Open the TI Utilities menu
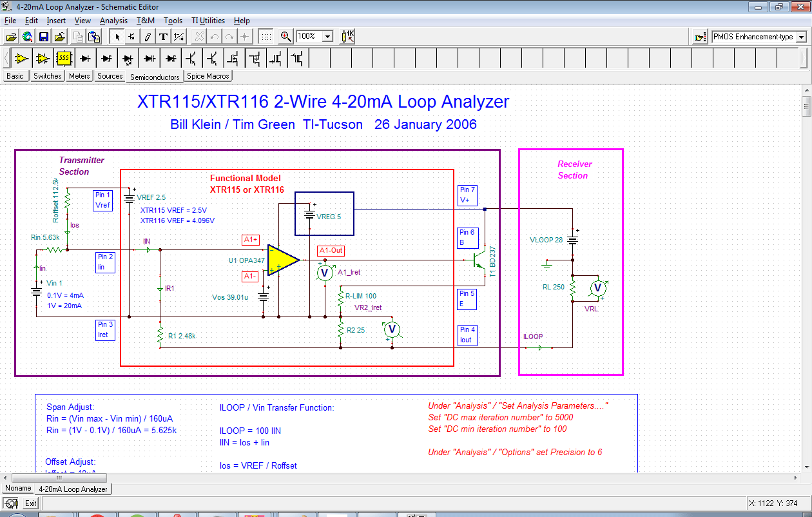Screen dimensions: 812x517 208,21
